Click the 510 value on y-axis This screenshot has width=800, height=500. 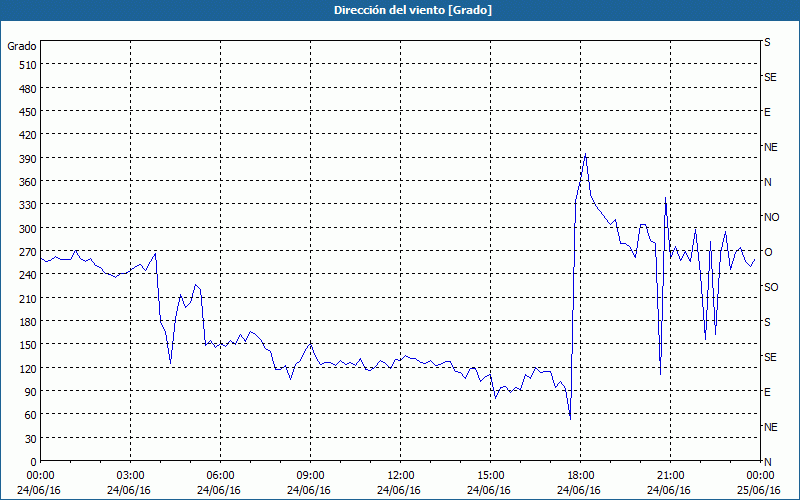tap(29, 65)
